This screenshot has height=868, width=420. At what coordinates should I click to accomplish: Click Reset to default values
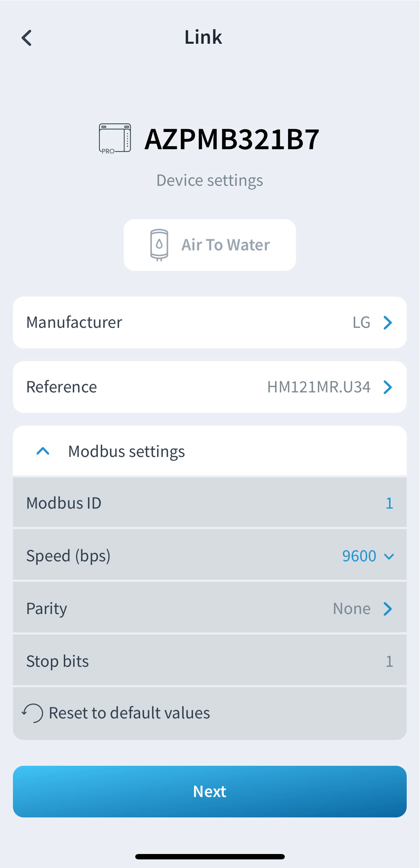pos(129,713)
